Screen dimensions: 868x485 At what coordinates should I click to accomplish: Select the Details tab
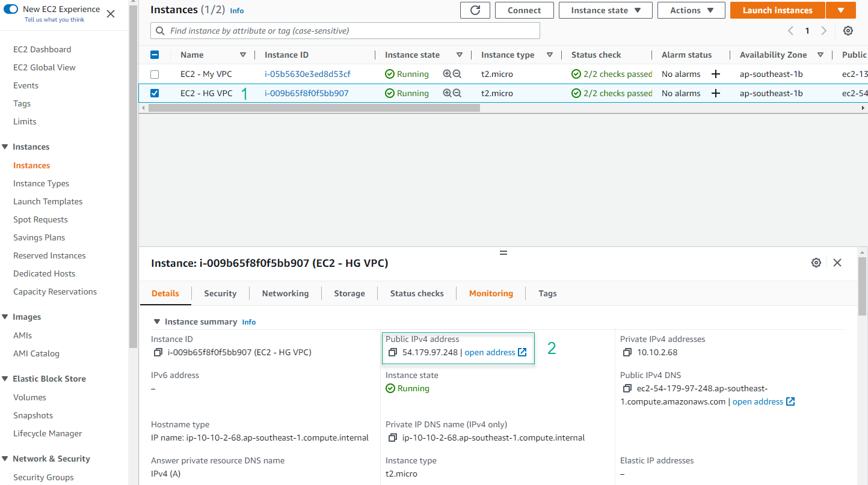(x=165, y=293)
